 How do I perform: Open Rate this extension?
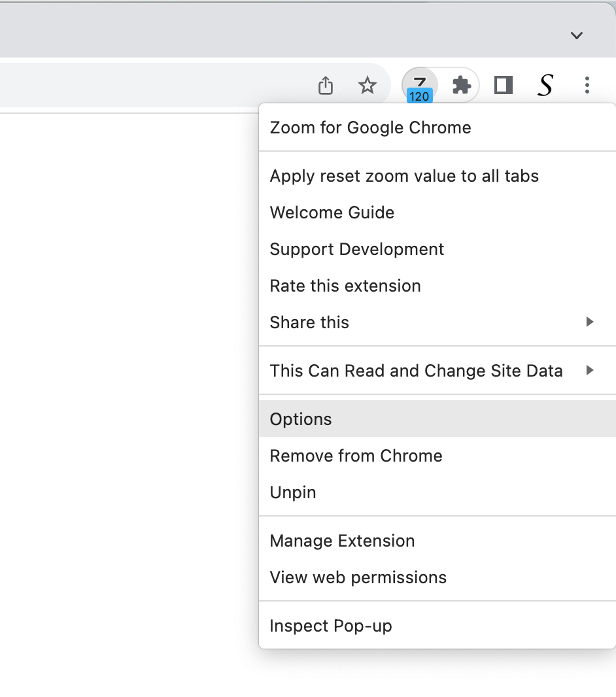(x=345, y=285)
